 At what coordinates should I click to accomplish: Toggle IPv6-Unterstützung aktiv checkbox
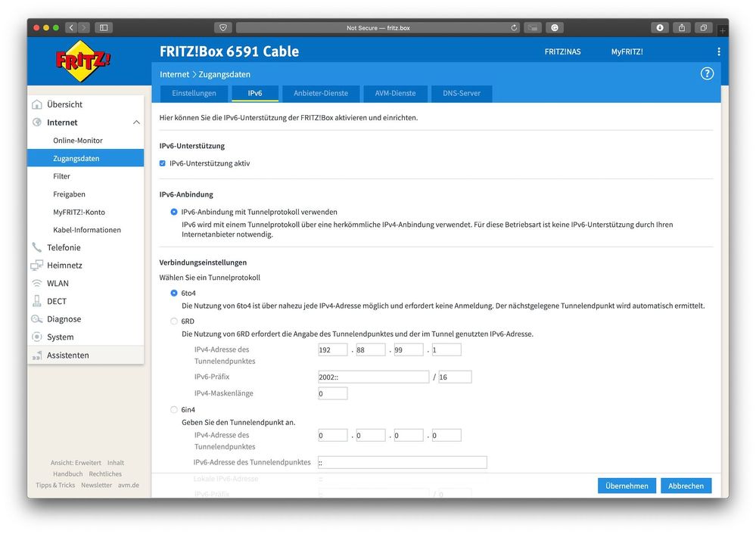coord(163,163)
